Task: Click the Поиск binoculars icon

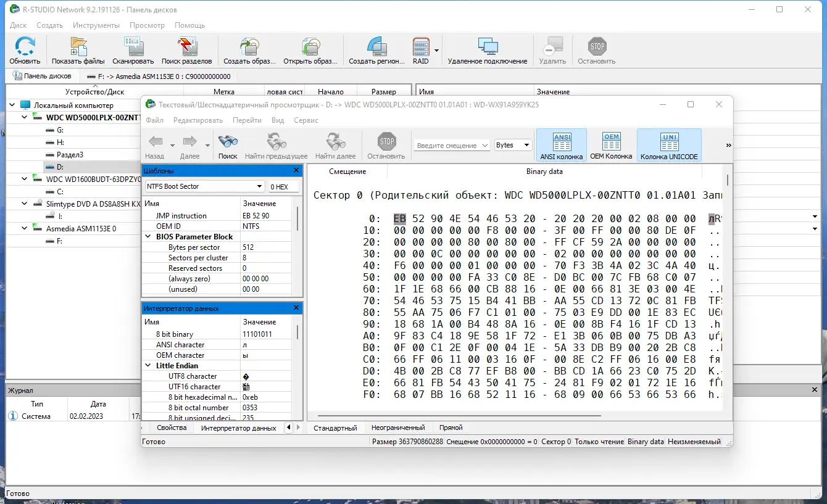Action: click(228, 141)
